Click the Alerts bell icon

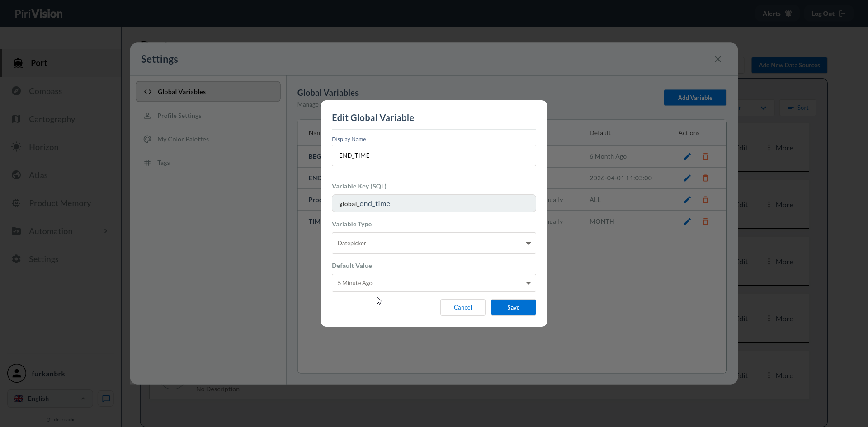(x=788, y=14)
